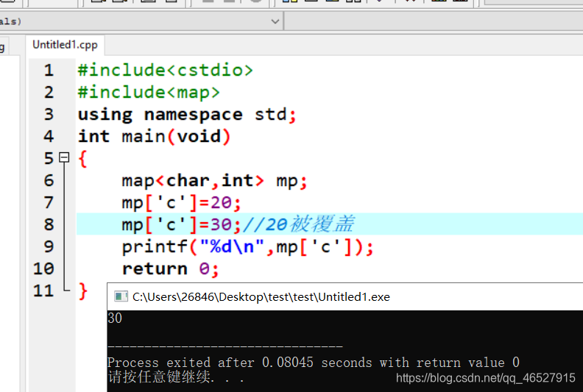Image resolution: width=583 pixels, height=392 pixels.
Task: Click the return 0 statement
Action: 170,269
